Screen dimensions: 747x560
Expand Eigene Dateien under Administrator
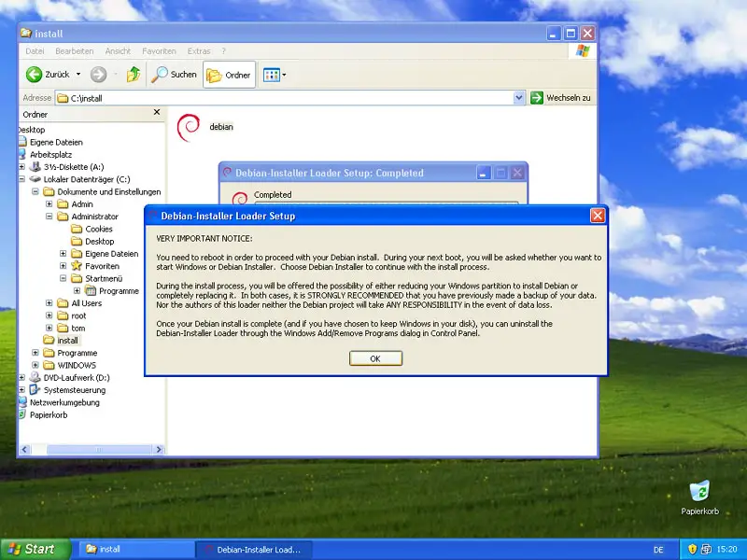63,253
